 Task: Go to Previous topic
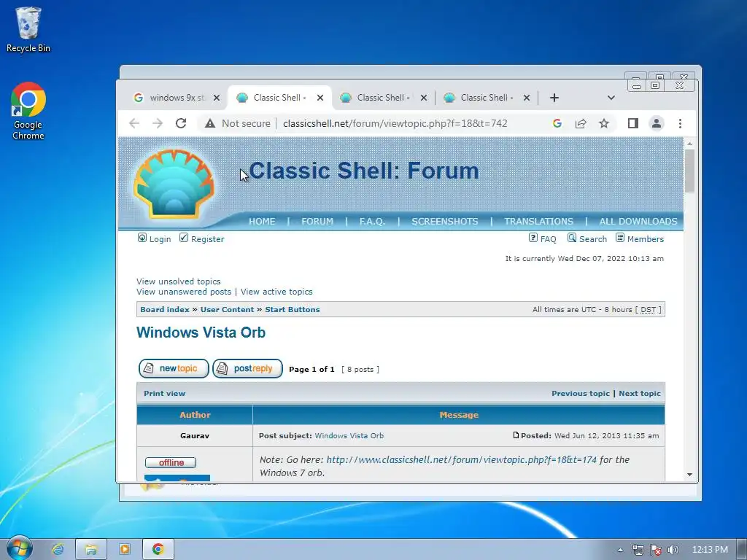tap(581, 393)
